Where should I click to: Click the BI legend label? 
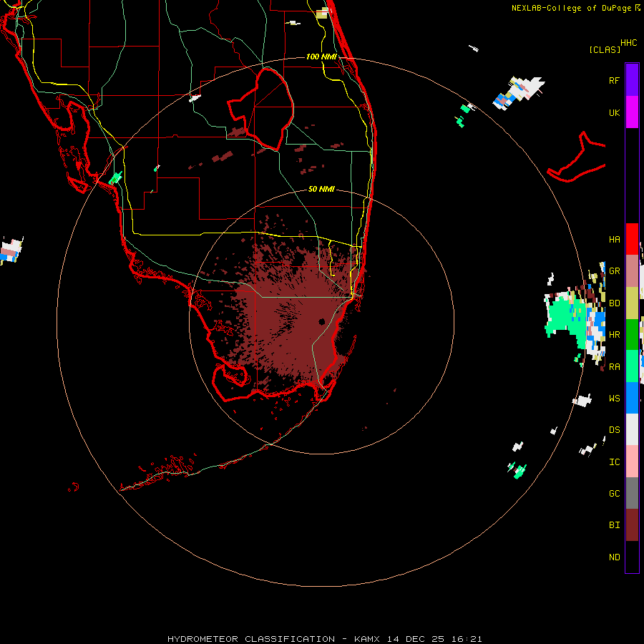click(x=615, y=525)
